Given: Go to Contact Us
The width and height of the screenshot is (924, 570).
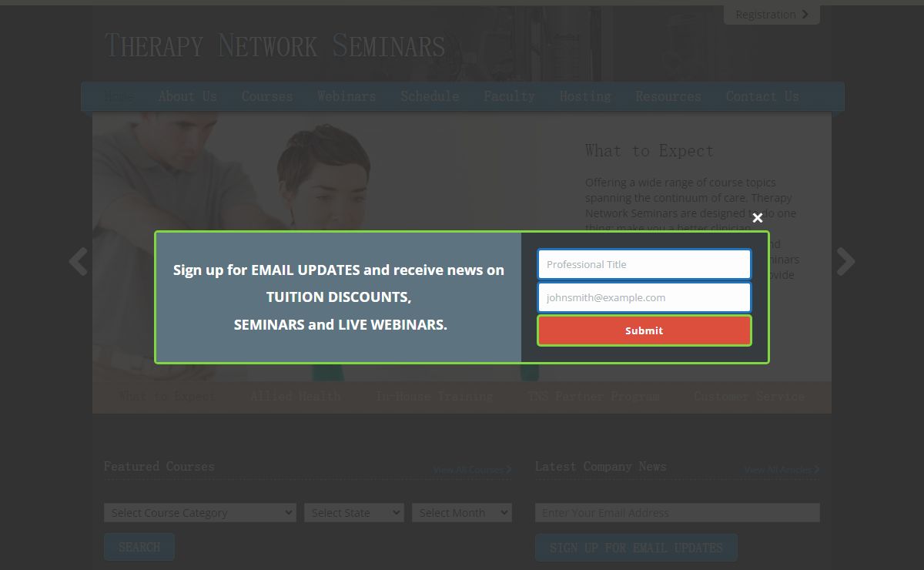Looking at the screenshot, I should (x=762, y=96).
